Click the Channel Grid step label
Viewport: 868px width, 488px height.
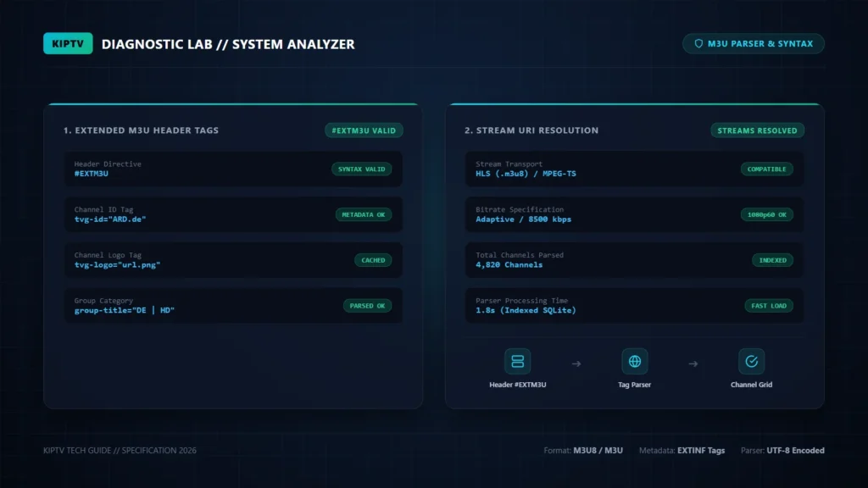[x=751, y=385]
